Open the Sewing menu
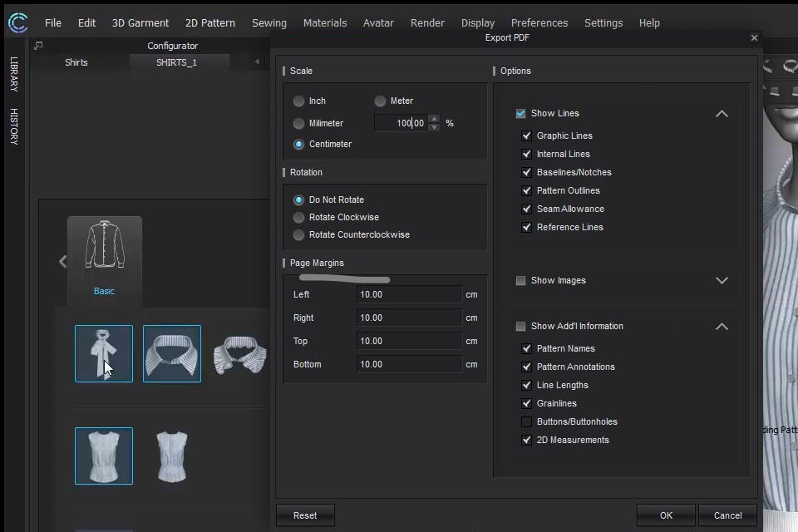This screenshot has height=532, width=798. pyautogui.click(x=269, y=23)
